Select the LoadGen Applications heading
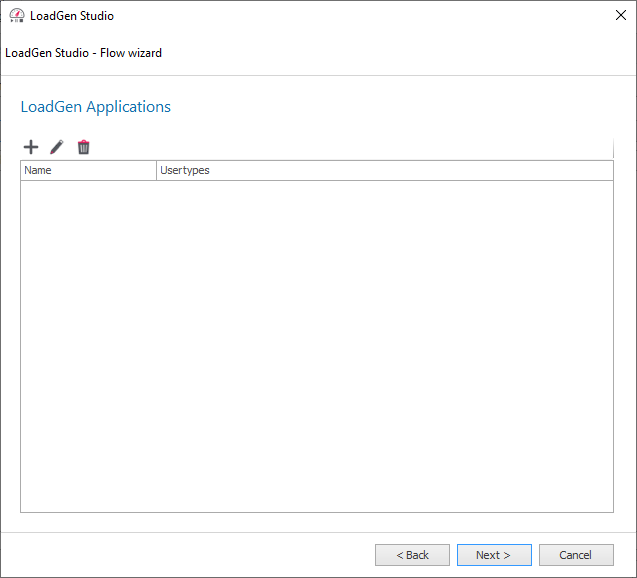The height and width of the screenshot is (578, 637). coord(95,107)
